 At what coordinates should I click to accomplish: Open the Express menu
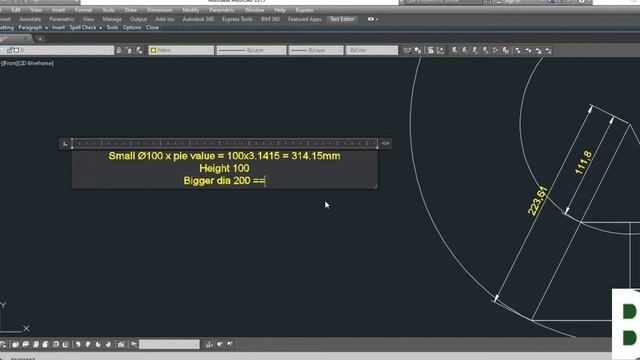304,10
